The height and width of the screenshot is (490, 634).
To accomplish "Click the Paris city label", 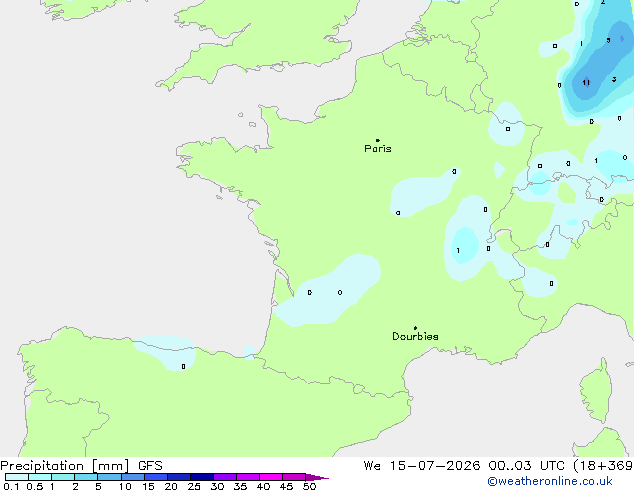I will 378,149.
